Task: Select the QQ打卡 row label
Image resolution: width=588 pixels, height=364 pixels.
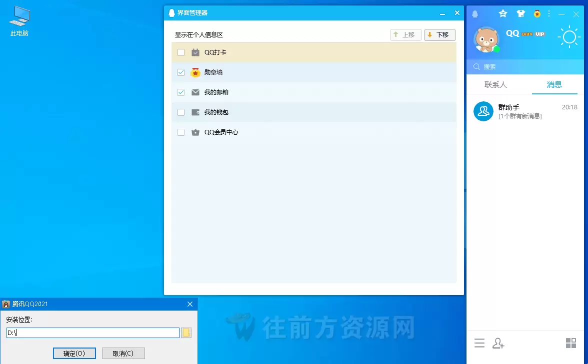Action: (x=215, y=52)
